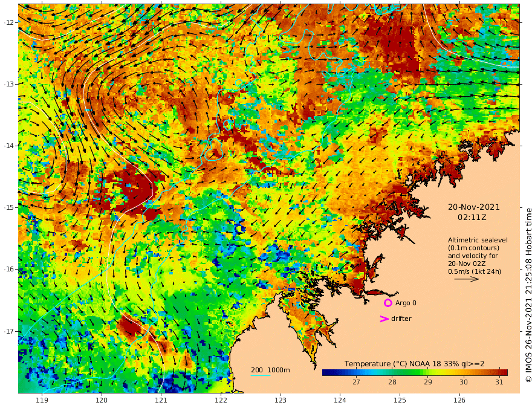Screen dimensions: 532x411
Task: Click the 'Temperature (°C) NOAA 18 33% ql>=2' title
Action: (x=414, y=363)
